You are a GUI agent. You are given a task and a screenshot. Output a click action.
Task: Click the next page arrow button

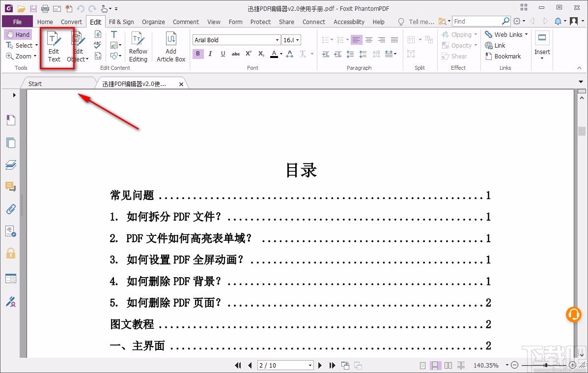[320, 365]
